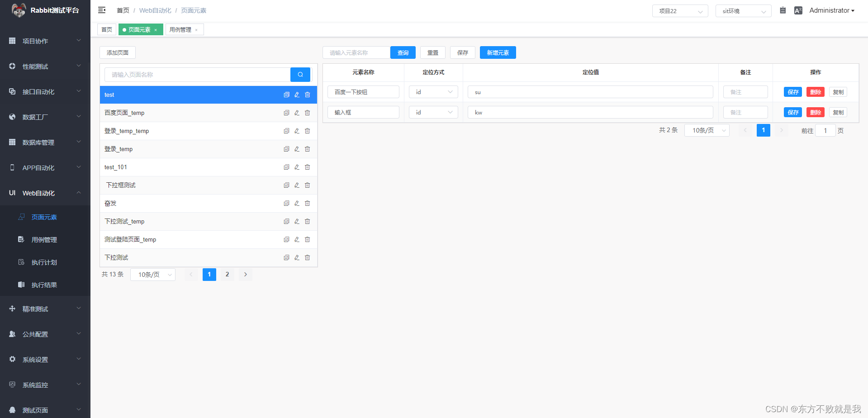Edit test_101 with pencil icon
The width and height of the screenshot is (868, 418).
pos(297,167)
